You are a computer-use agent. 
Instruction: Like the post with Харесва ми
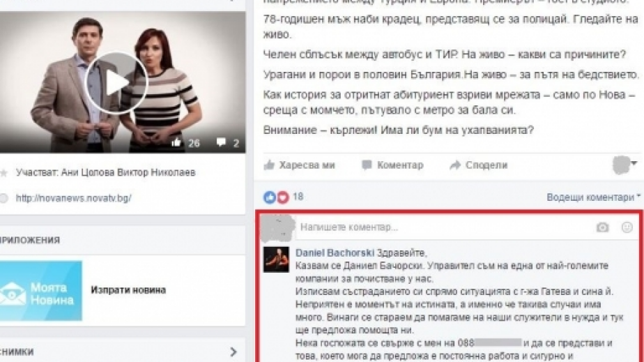pyautogui.click(x=299, y=165)
